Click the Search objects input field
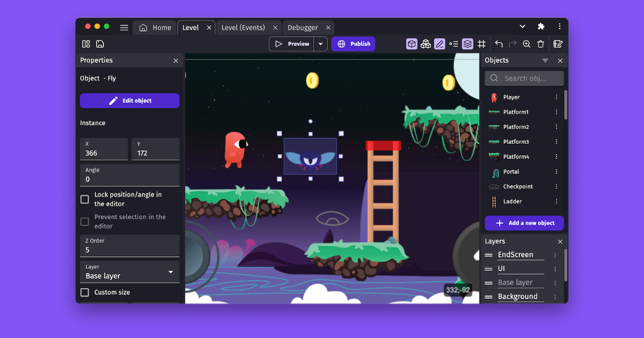 531,78
